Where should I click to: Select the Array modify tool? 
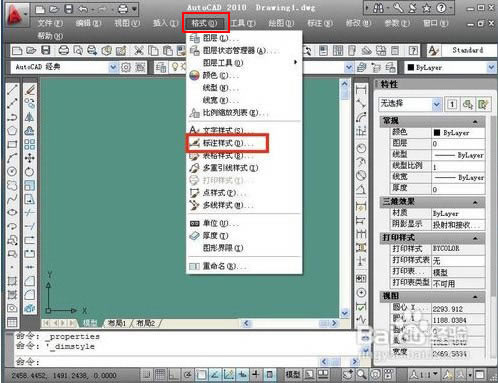30,144
